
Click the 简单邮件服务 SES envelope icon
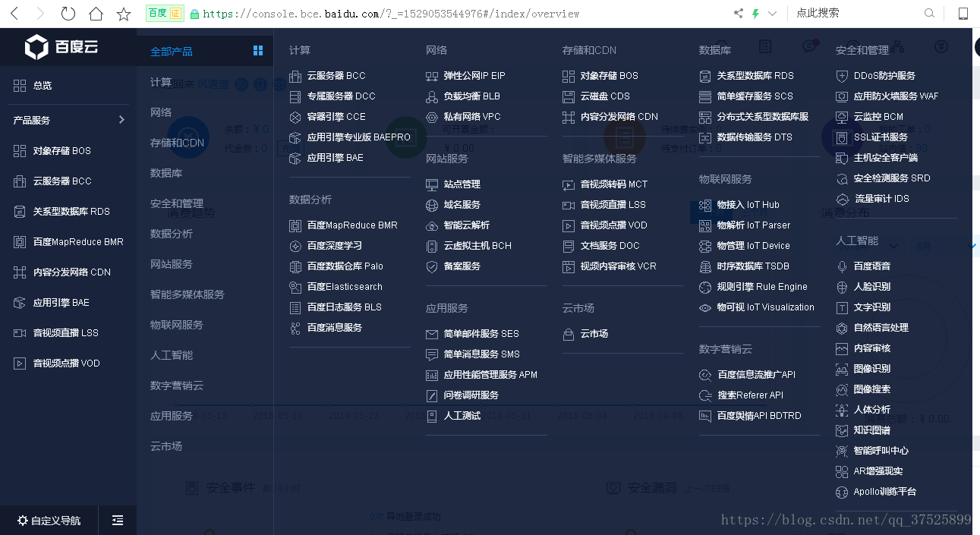pyautogui.click(x=432, y=334)
